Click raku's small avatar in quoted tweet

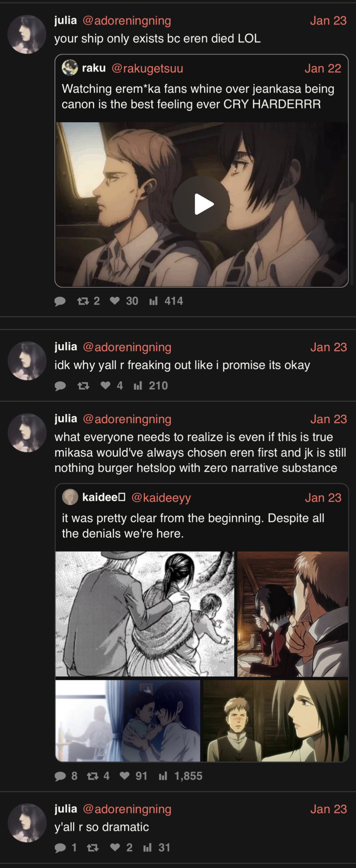[70, 68]
